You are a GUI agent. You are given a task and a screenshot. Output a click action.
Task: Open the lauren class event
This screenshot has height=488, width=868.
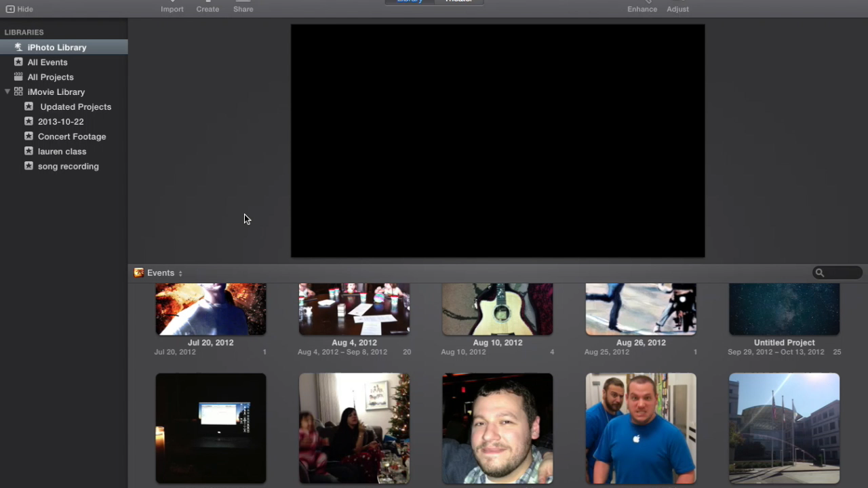point(64,152)
